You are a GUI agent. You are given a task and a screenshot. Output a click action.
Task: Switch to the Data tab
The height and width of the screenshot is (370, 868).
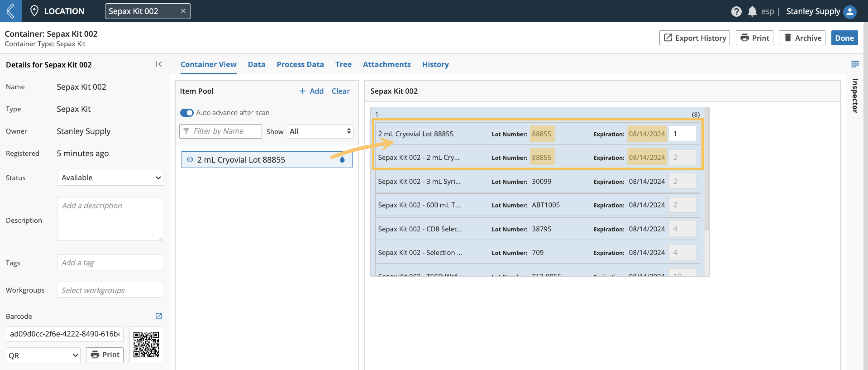(256, 64)
